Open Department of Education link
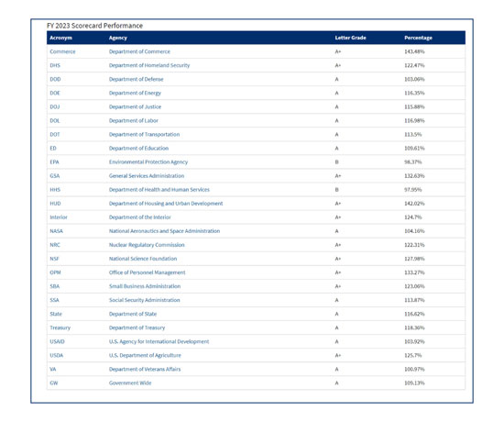 (x=138, y=149)
